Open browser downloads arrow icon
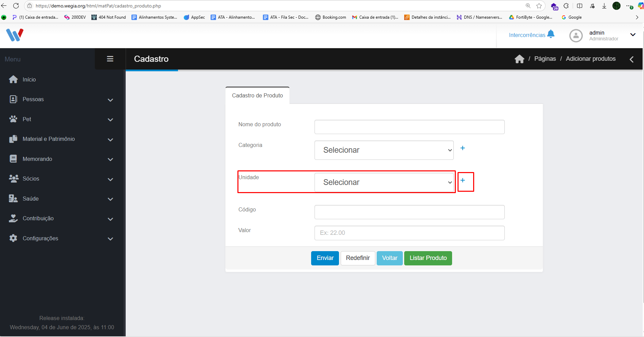644x337 pixels. click(604, 6)
